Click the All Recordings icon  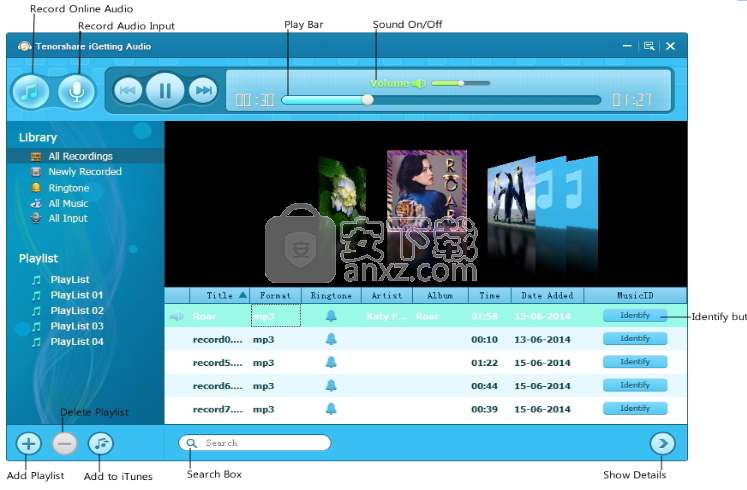[36, 156]
